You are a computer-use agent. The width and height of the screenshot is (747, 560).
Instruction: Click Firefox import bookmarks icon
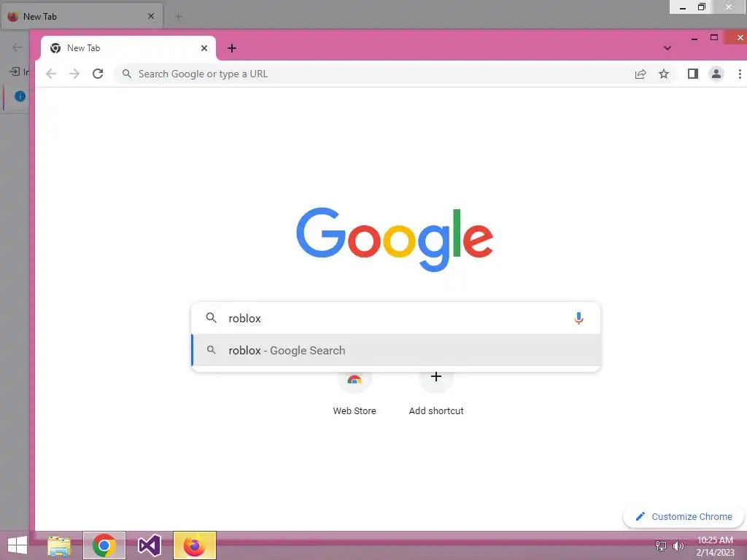[x=15, y=71]
